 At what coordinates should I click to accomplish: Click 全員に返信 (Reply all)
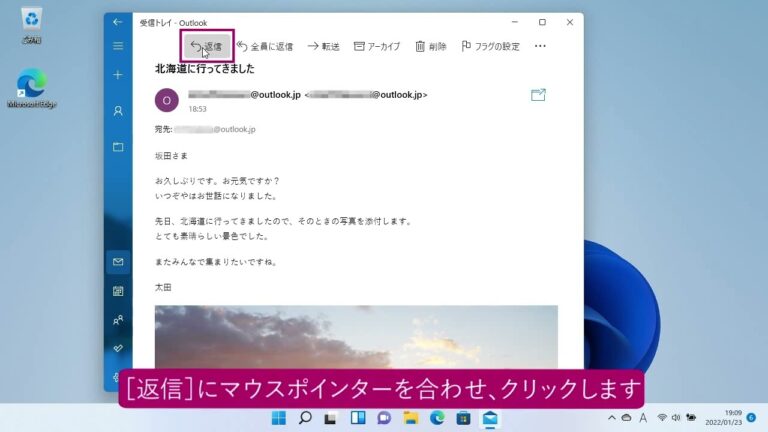265,47
